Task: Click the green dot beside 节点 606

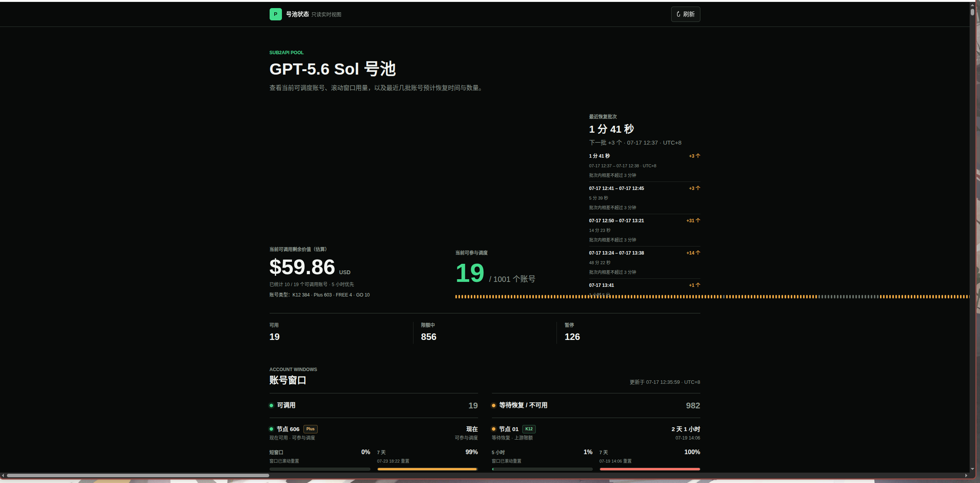Action: pyautogui.click(x=272, y=429)
